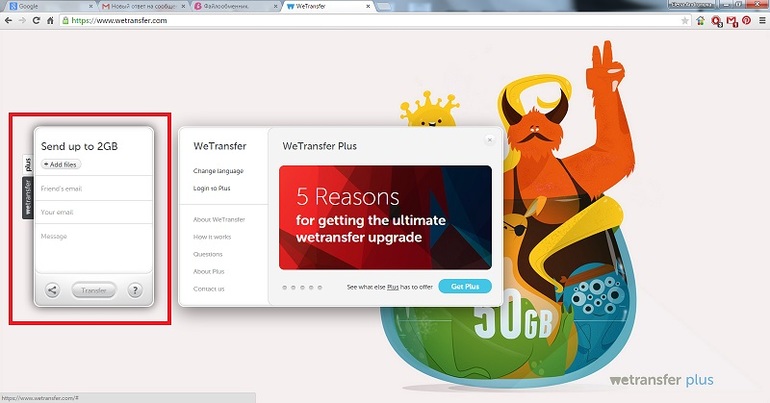The height and width of the screenshot is (403, 770).
Task: Open the Contact us link
Action: pyautogui.click(x=209, y=289)
